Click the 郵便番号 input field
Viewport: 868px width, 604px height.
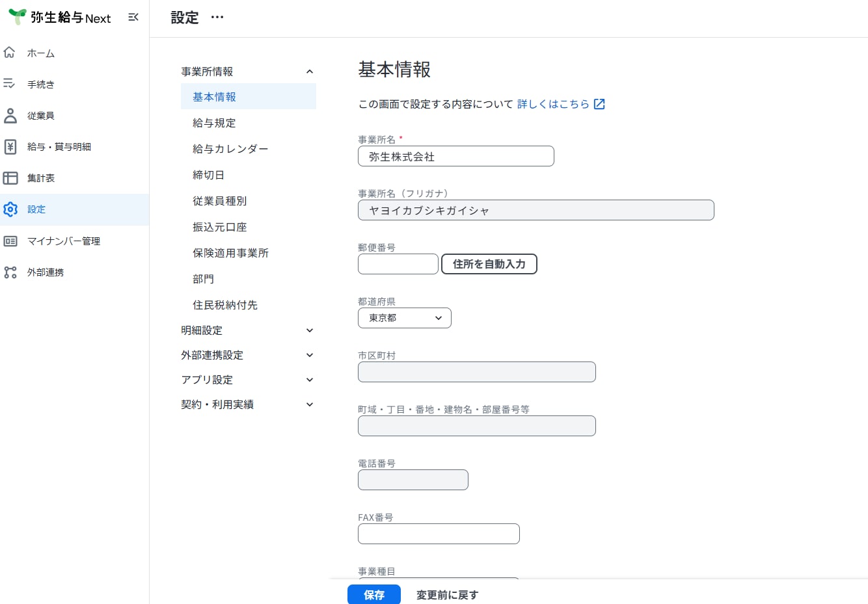point(398,264)
